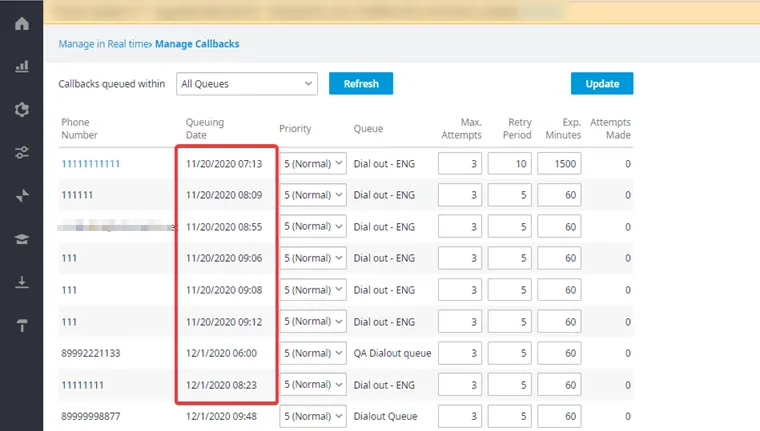Click Max Attempts field in 11/20/2020 07:13 row
Image resolution: width=760 pixels, height=431 pixels.
460,163
